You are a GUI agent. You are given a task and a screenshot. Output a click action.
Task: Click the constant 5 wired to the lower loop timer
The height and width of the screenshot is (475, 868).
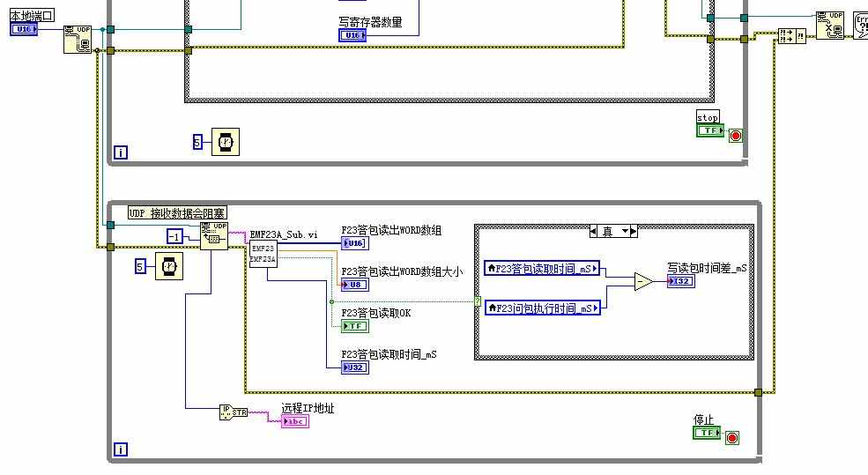140,267
